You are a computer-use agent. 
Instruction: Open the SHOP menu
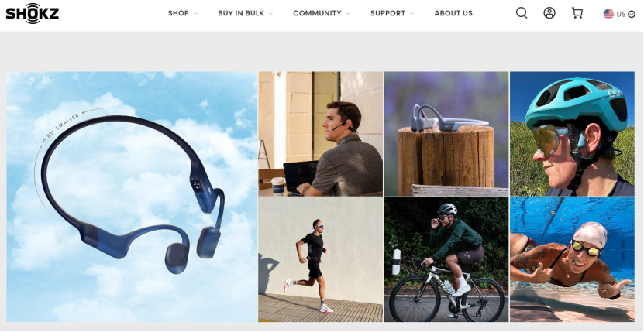pyautogui.click(x=178, y=13)
